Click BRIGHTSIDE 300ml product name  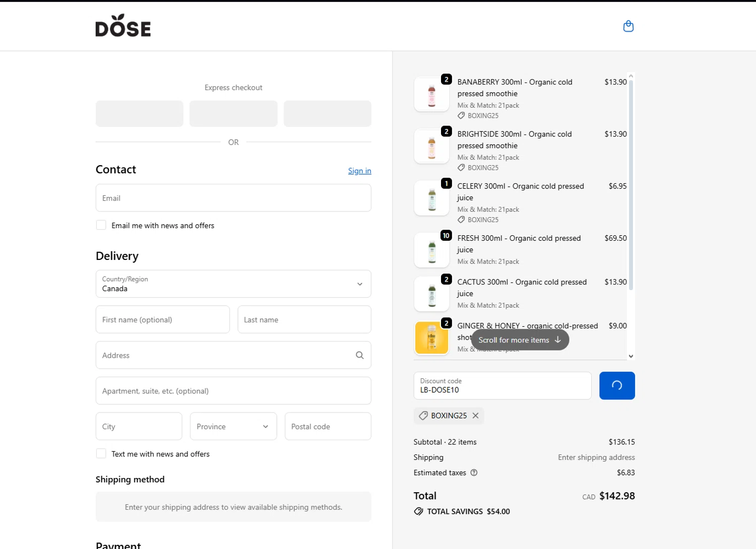coord(515,140)
